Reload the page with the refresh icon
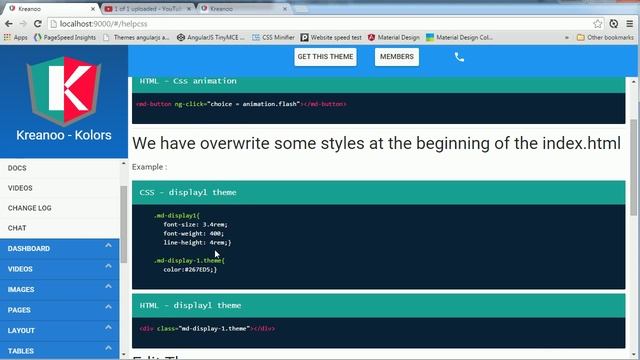 pyautogui.click(x=38, y=24)
